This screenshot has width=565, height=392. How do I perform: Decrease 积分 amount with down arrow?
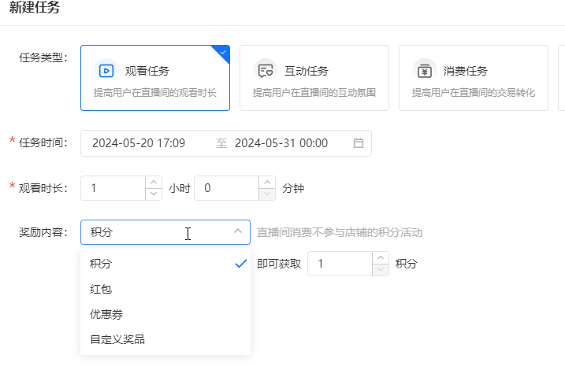pos(381,270)
